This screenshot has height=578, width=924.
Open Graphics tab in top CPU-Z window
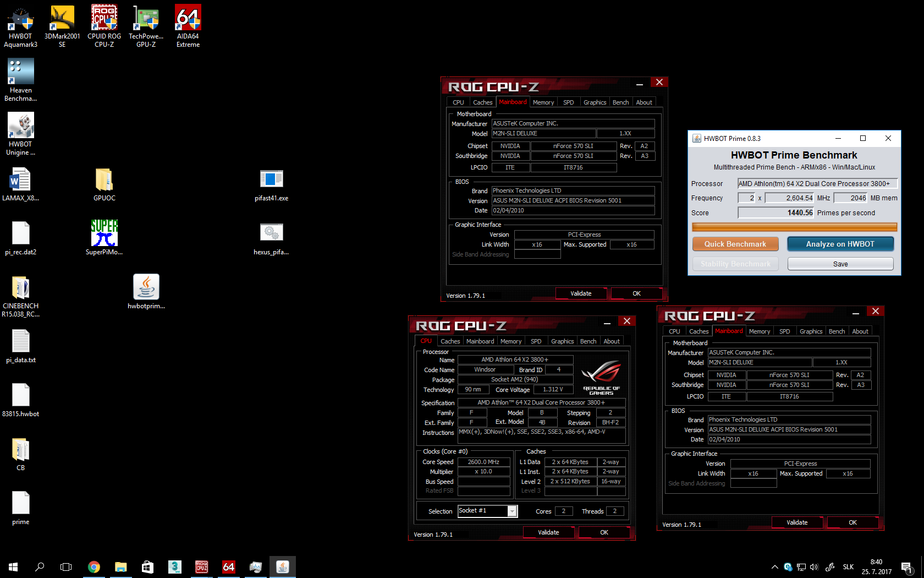[595, 102]
